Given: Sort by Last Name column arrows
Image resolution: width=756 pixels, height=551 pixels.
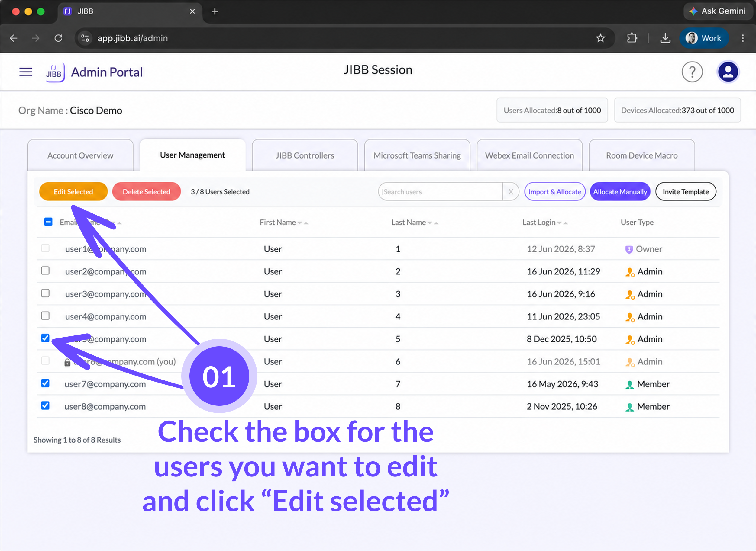Looking at the screenshot, I should (x=433, y=223).
